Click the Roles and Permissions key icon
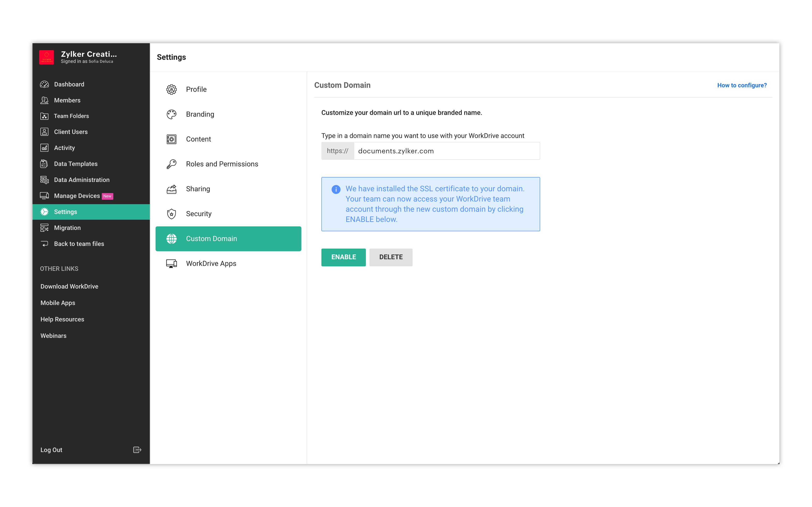Viewport: 812px width, 507px height. tap(171, 164)
